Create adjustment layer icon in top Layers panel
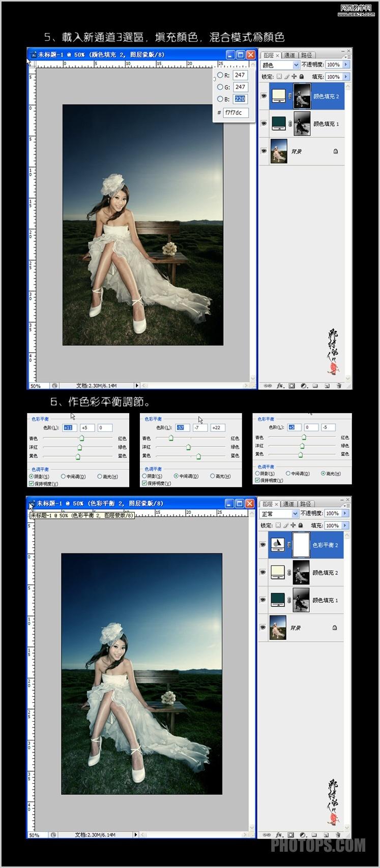 tap(303, 386)
